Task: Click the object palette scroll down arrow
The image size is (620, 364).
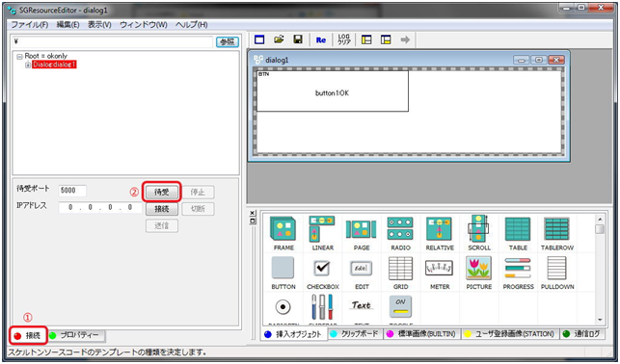Action: tap(600, 320)
